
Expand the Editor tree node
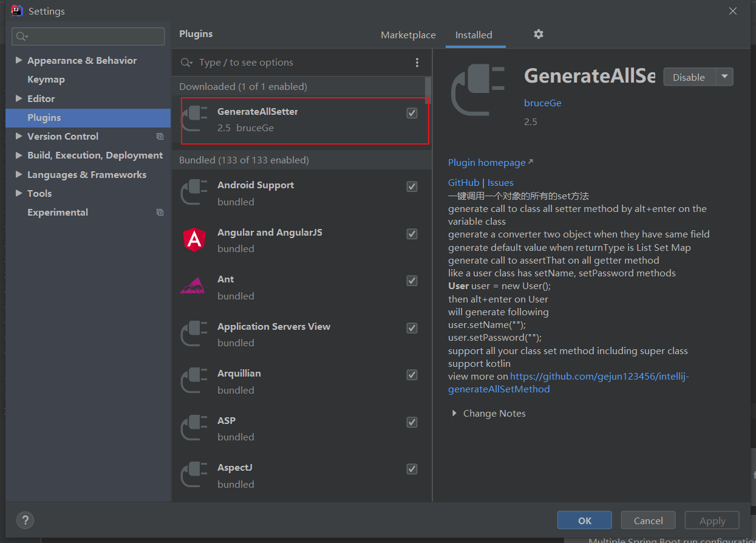(x=19, y=98)
